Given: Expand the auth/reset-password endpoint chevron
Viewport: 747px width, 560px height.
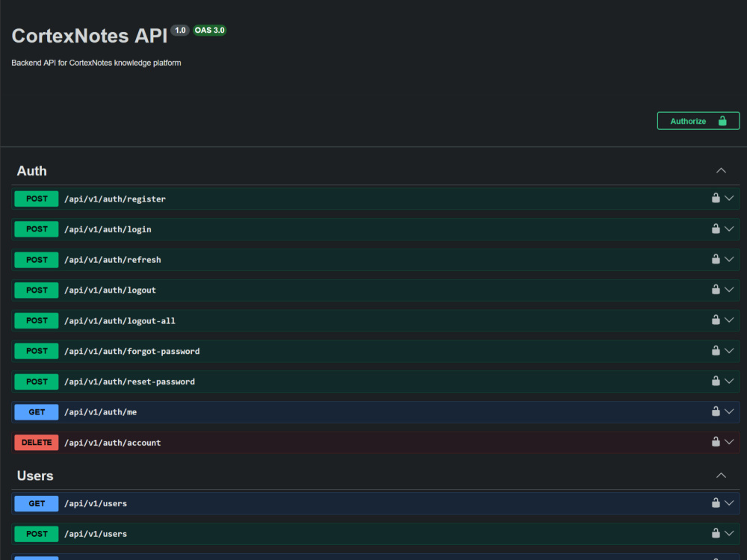Looking at the screenshot, I should click(x=729, y=381).
